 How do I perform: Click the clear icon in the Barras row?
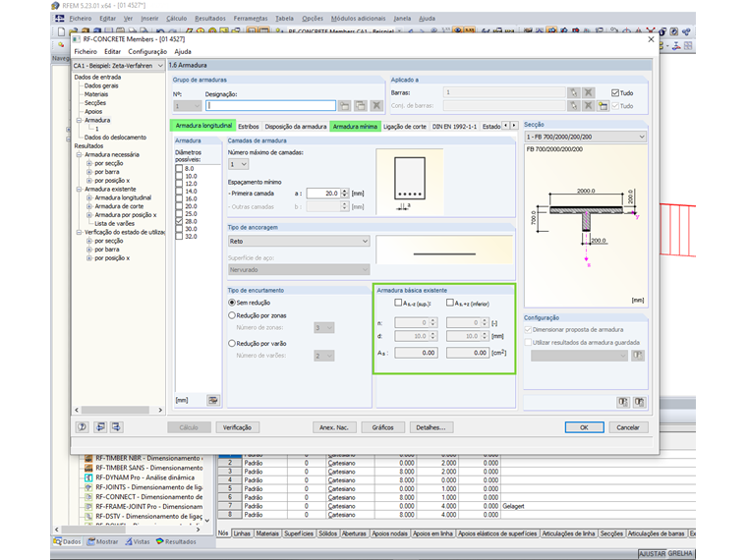[x=589, y=92]
